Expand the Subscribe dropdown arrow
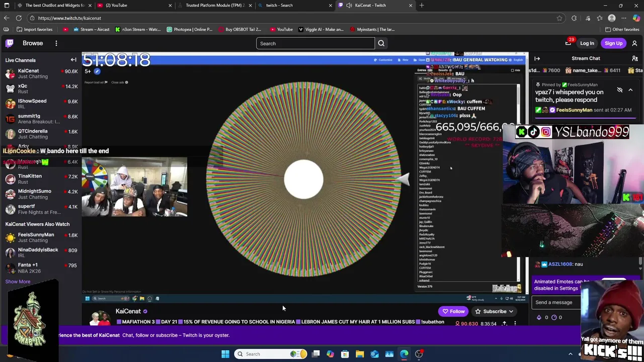The height and width of the screenshot is (362, 644). coord(511,311)
